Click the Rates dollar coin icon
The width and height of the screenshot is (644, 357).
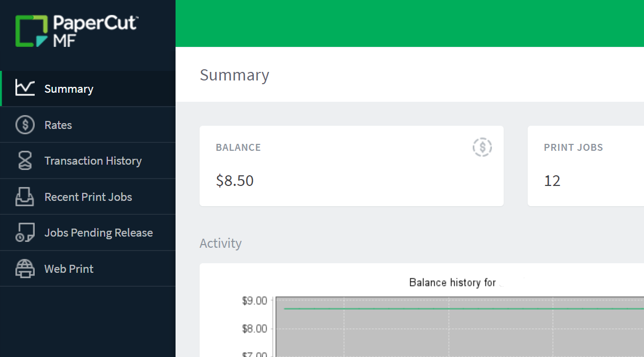[x=25, y=125]
